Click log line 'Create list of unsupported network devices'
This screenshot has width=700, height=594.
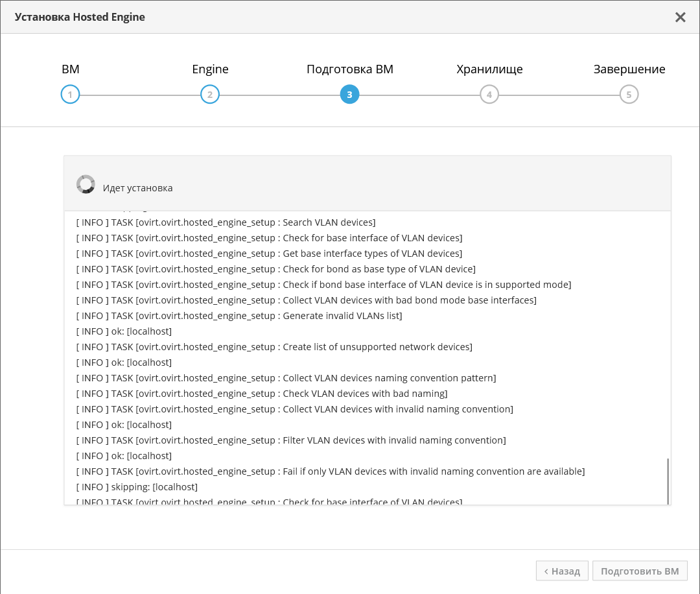tap(274, 347)
